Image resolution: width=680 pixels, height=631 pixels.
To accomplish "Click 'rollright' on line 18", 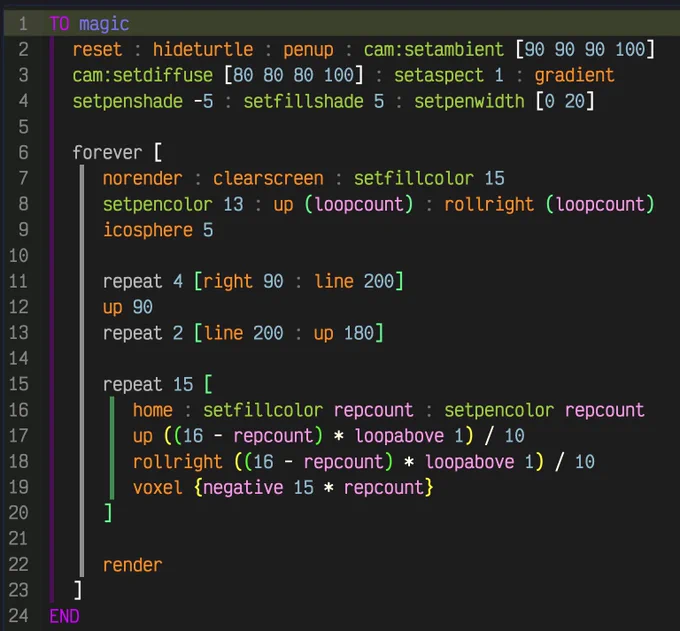I will (177, 462).
